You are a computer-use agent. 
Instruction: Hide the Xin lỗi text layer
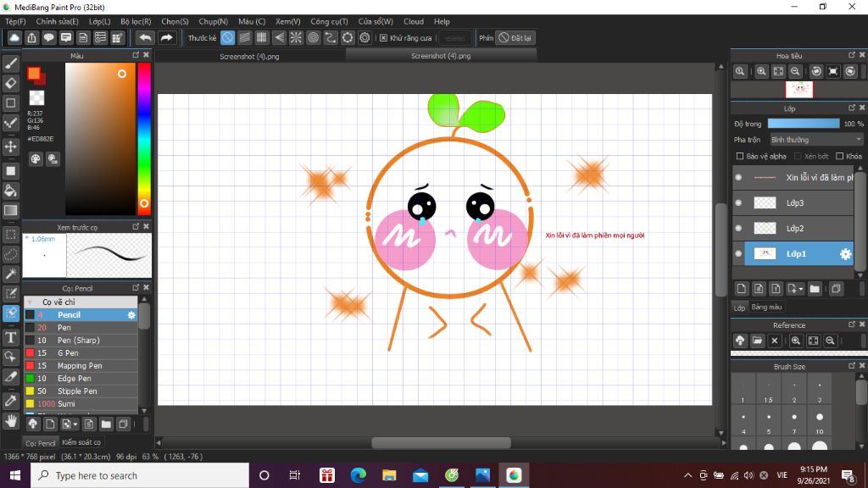click(738, 178)
